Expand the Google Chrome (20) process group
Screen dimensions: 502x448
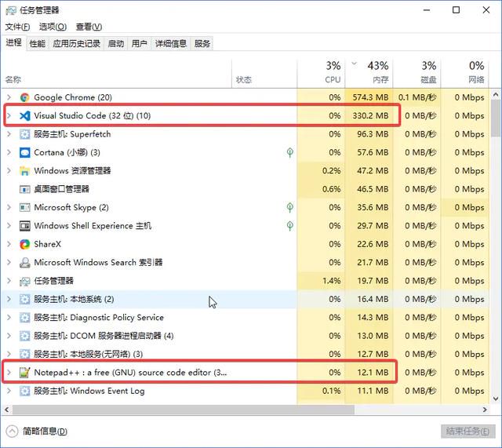(x=9, y=97)
